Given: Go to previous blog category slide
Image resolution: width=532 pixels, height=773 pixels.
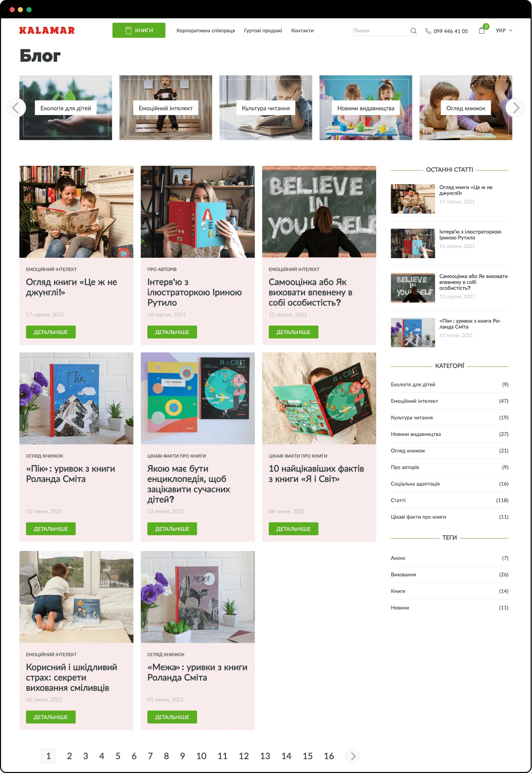Looking at the screenshot, I should coord(16,108).
